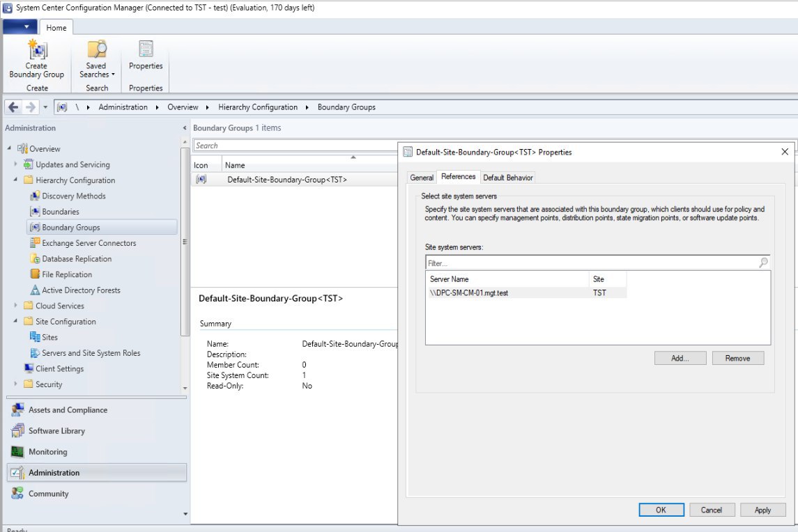Select the Database Replication icon
The height and width of the screenshot is (532, 798).
pos(35,258)
